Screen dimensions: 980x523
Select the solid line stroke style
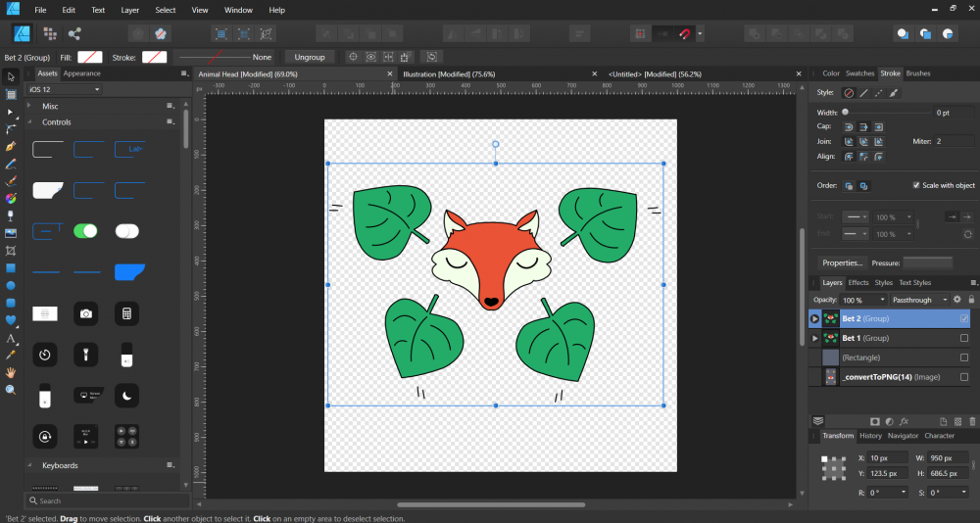863,93
